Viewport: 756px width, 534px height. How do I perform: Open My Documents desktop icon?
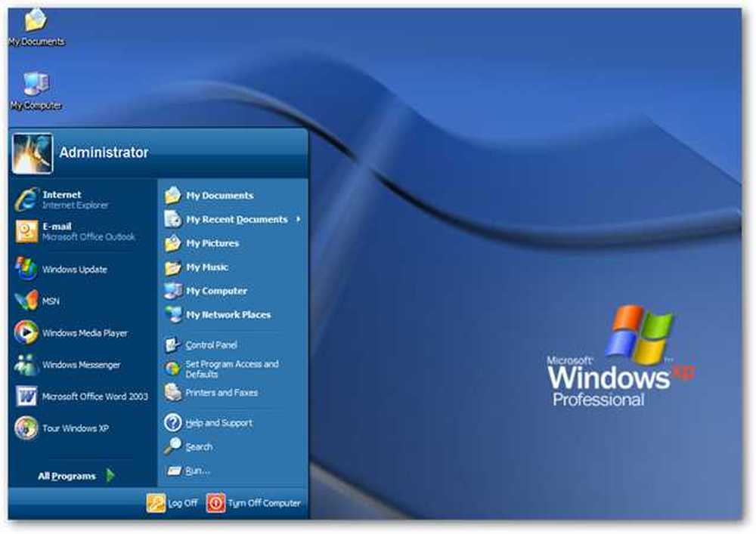tap(36, 20)
